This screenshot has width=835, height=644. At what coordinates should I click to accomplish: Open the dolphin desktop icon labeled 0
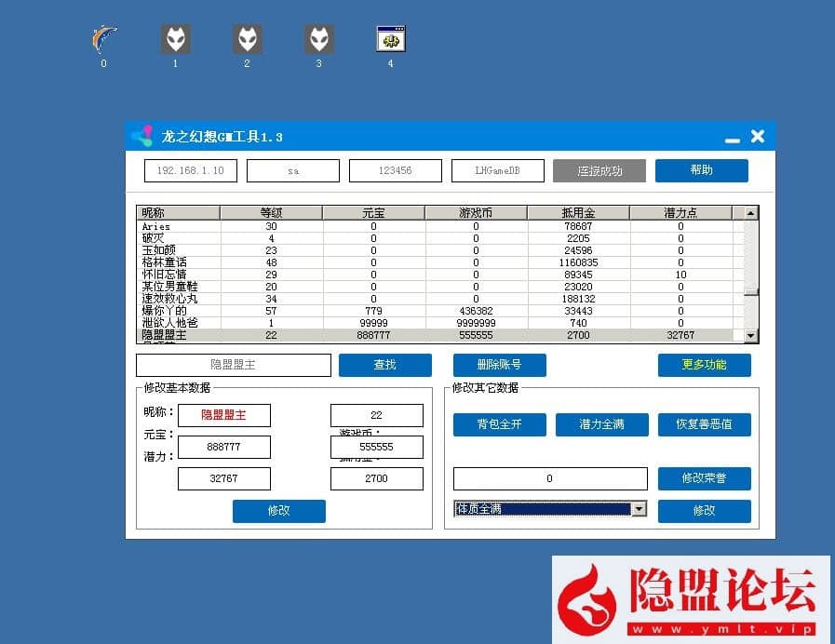click(x=103, y=37)
